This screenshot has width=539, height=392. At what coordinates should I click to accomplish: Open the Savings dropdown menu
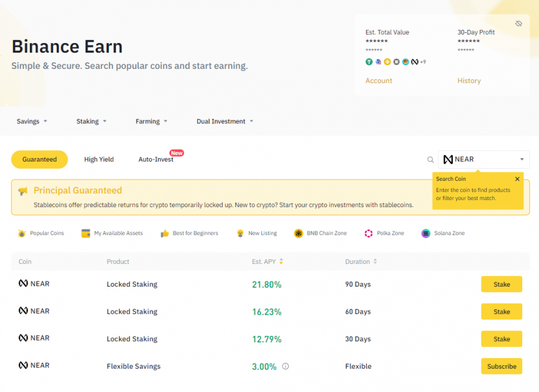click(32, 121)
